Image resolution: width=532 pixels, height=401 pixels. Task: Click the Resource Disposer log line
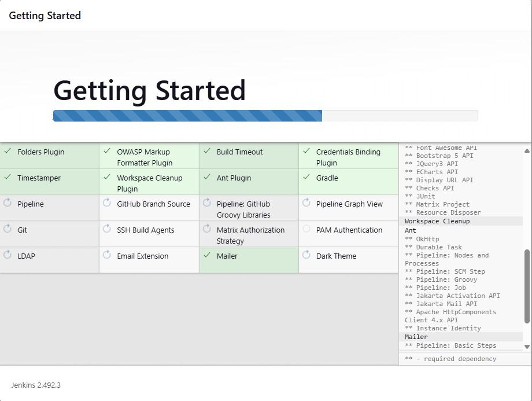[443, 212]
